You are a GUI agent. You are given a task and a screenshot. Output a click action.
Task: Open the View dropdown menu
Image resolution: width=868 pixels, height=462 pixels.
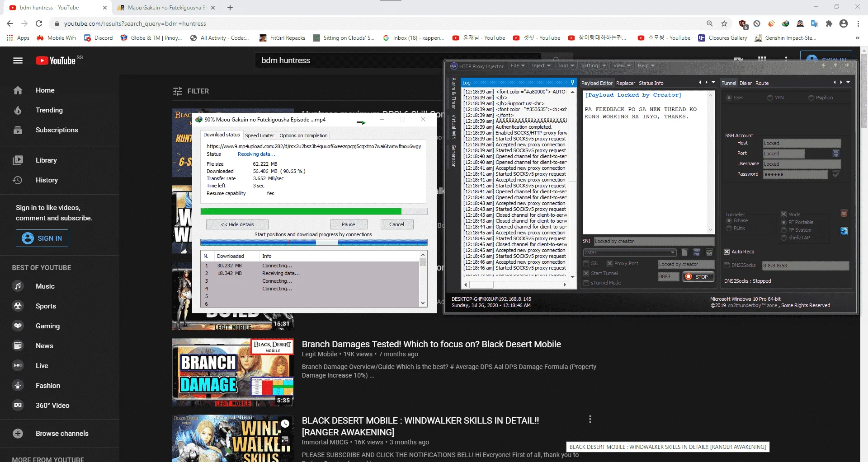[x=622, y=66]
